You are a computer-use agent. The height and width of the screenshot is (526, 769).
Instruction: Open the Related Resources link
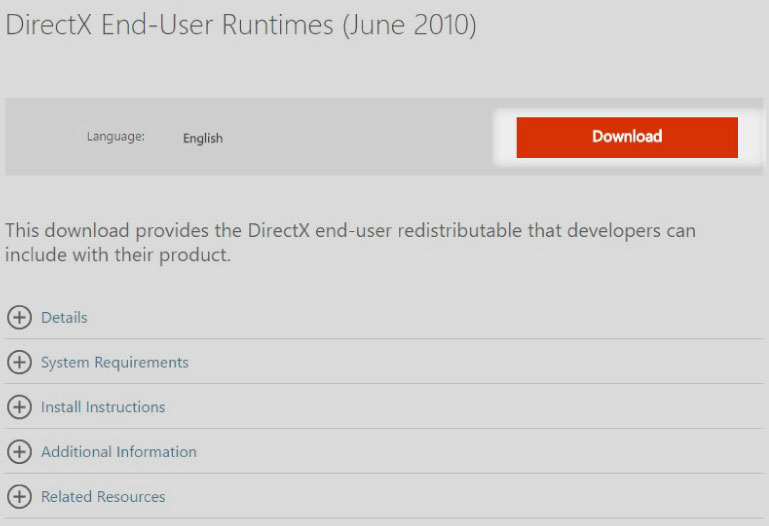coord(103,497)
